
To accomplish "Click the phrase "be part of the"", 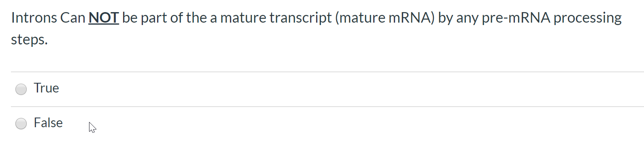I will 165,18.
